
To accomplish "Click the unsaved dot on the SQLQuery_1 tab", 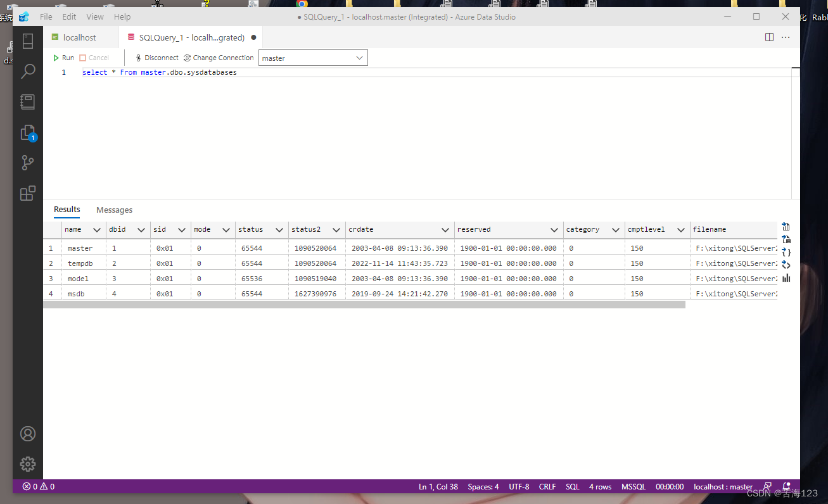I will coord(253,37).
